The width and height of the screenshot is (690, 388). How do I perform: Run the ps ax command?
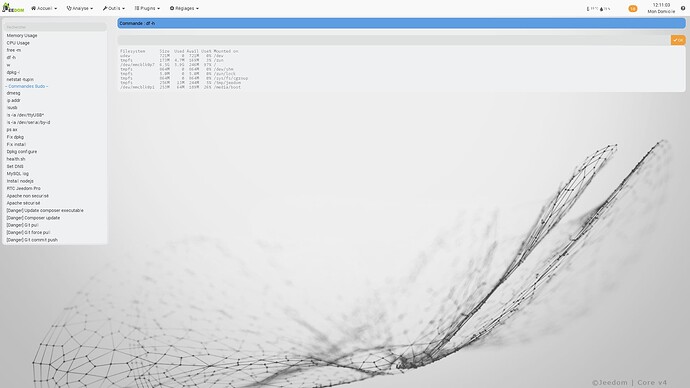click(x=12, y=130)
